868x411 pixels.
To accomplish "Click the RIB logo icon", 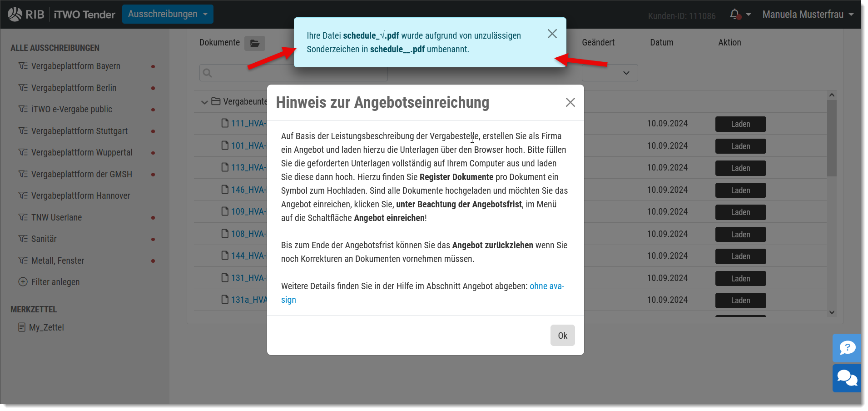I will point(15,15).
